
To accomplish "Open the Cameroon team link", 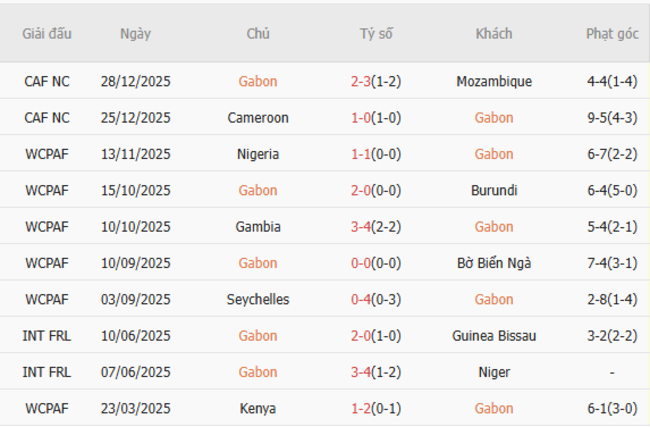I will coord(258,118).
